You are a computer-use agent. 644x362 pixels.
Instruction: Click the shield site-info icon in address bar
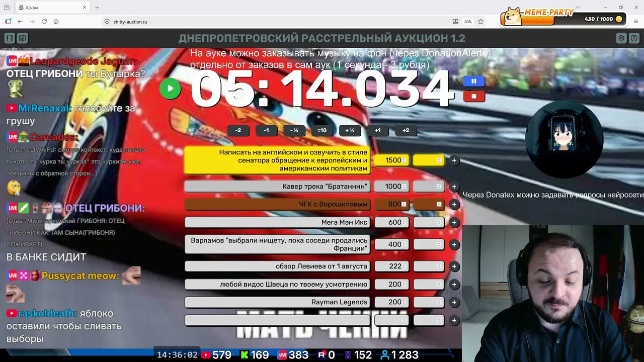click(x=107, y=22)
